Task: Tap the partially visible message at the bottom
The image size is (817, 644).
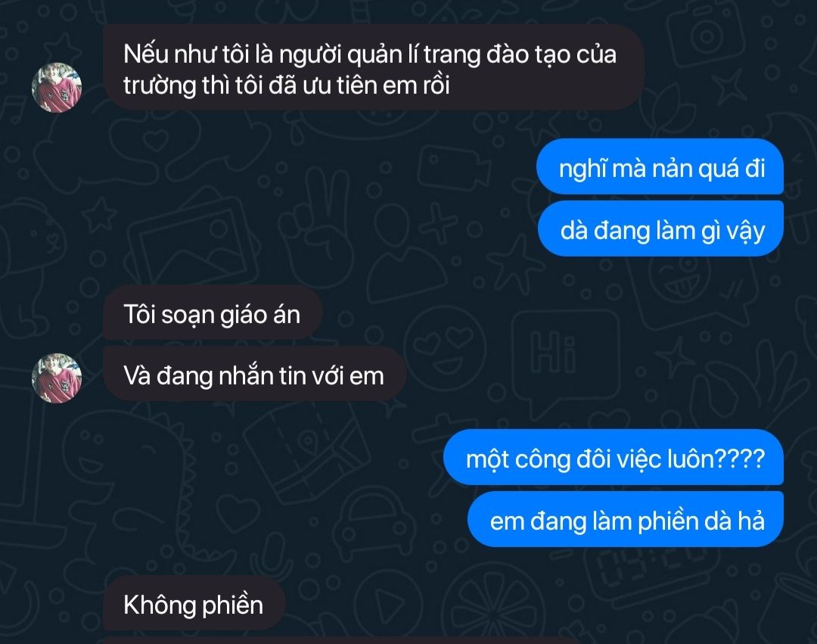Action: [x=339, y=640]
